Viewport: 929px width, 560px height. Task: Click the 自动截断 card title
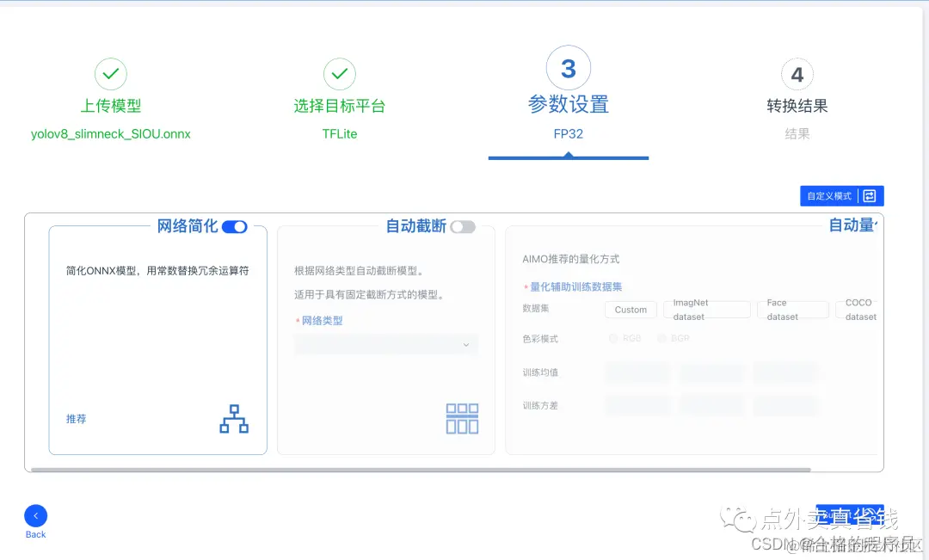point(416,226)
